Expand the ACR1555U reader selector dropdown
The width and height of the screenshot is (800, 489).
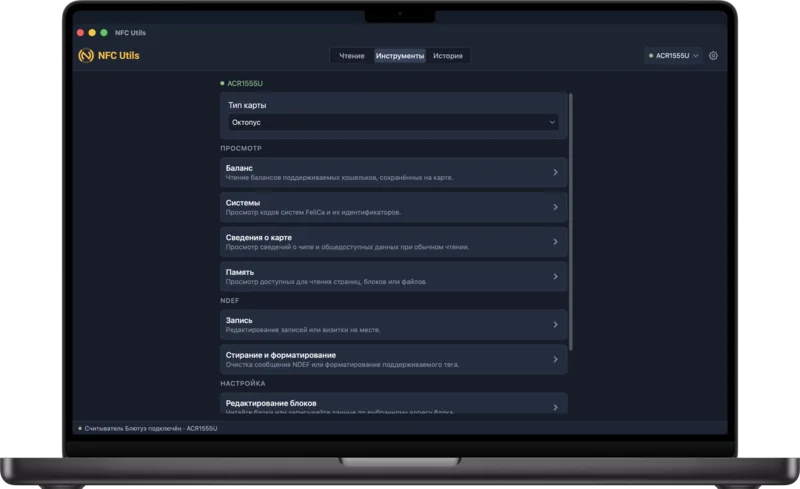click(673, 56)
